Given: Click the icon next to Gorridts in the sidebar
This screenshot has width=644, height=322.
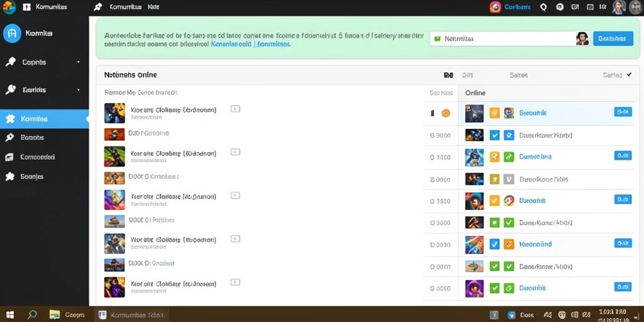Looking at the screenshot, I should 10,89.
